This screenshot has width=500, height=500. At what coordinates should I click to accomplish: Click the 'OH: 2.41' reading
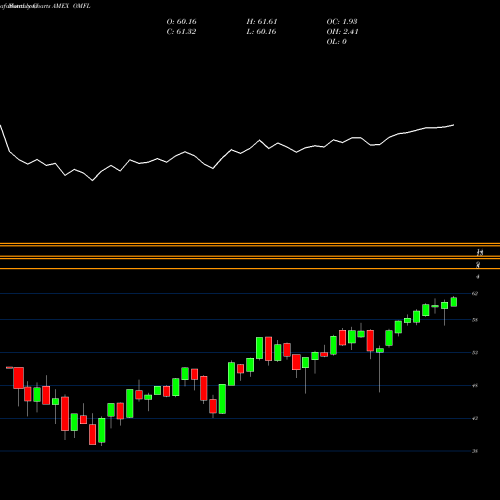coord(342,32)
